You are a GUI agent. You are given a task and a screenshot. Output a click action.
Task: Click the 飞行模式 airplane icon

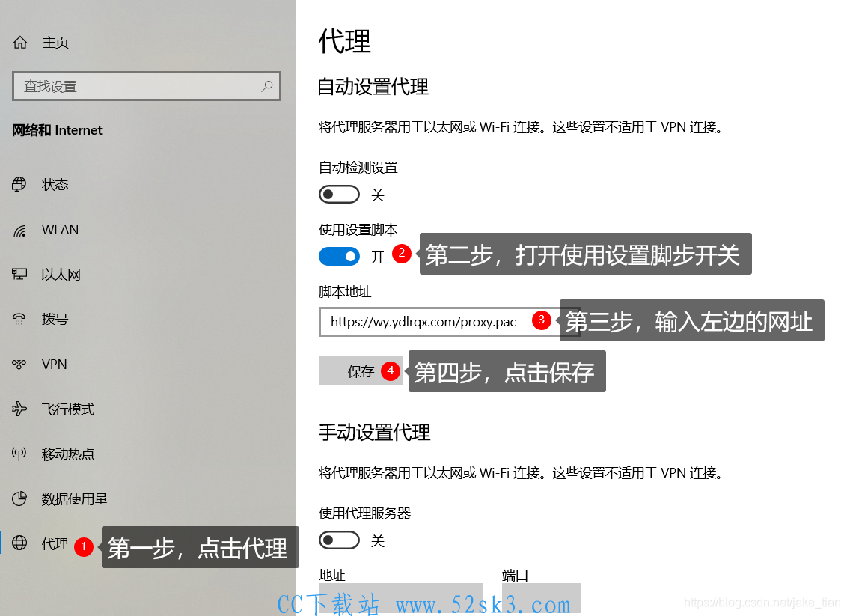(19, 409)
